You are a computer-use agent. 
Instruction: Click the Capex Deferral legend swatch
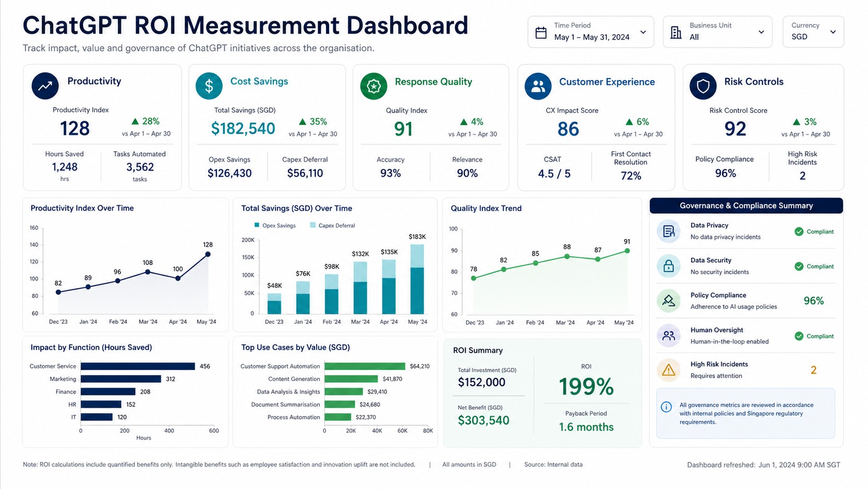point(313,225)
